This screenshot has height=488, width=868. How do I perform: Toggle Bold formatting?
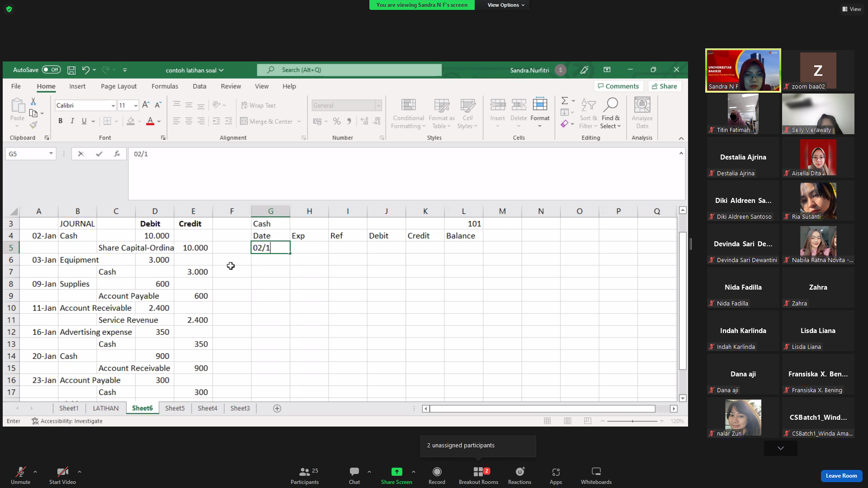pos(60,121)
